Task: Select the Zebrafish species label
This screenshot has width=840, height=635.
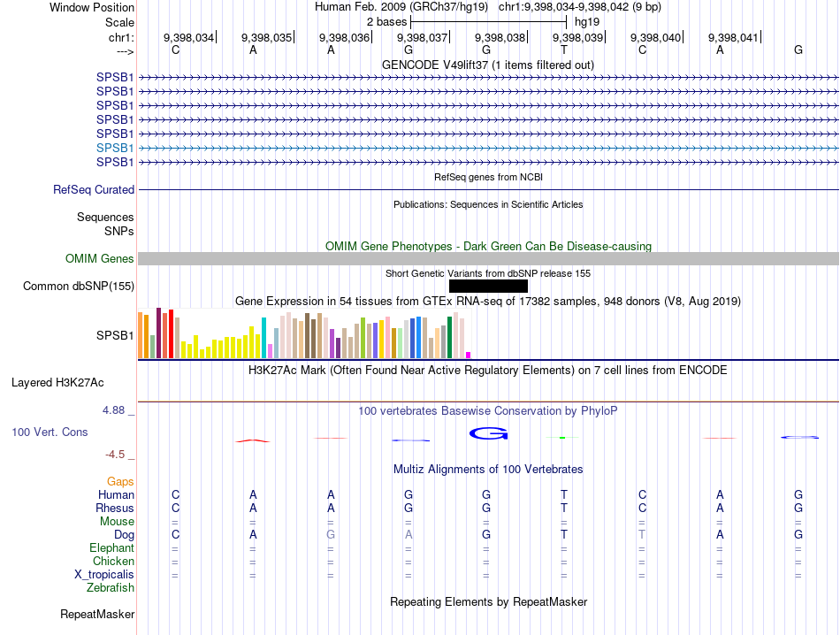Action: (111, 588)
